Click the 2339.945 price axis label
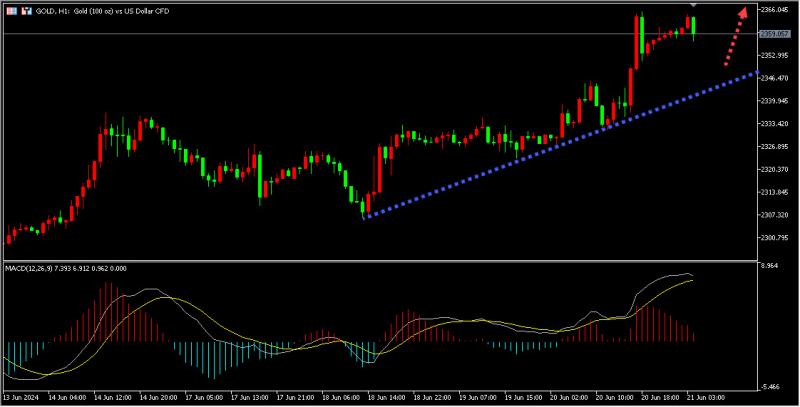 point(776,101)
